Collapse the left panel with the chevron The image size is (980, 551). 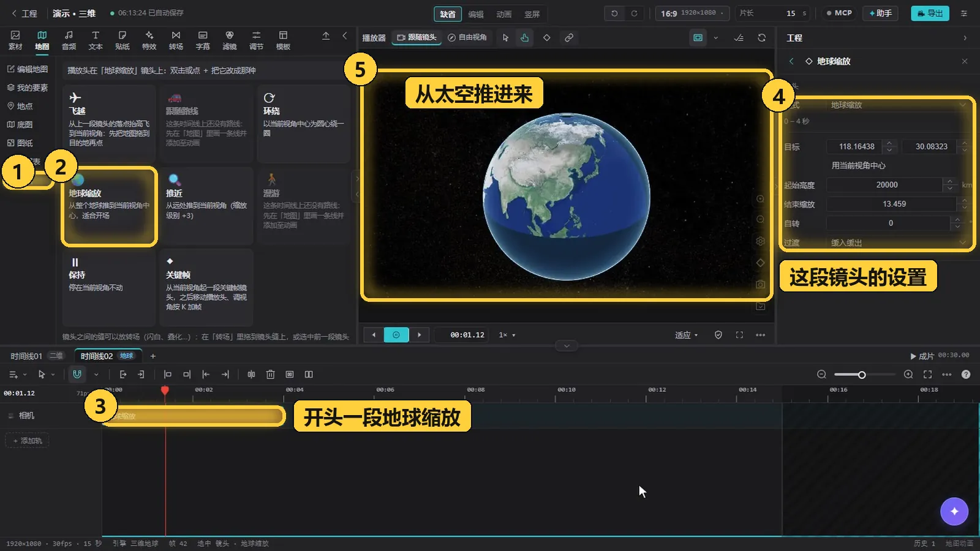pyautogui.click(x=345, y=36)
